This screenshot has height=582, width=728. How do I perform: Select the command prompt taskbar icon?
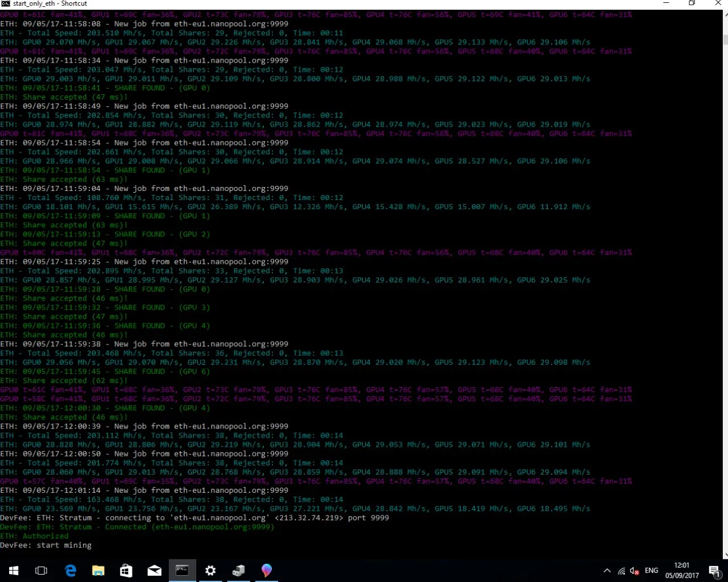pos(182,570)
